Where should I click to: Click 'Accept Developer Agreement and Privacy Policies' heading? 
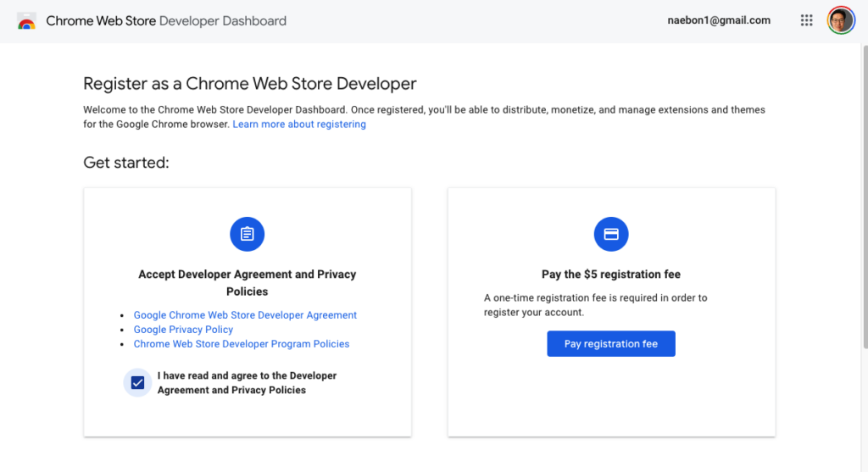pos(247,283)
